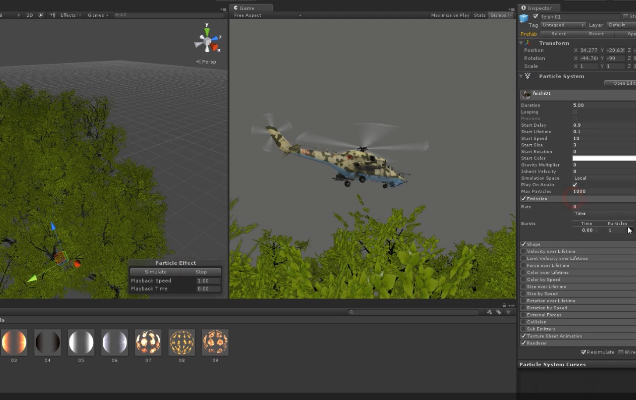The image size is (636, 400).
Task: Toggle the Looping checkbox
Action: (x=575, y=111)
